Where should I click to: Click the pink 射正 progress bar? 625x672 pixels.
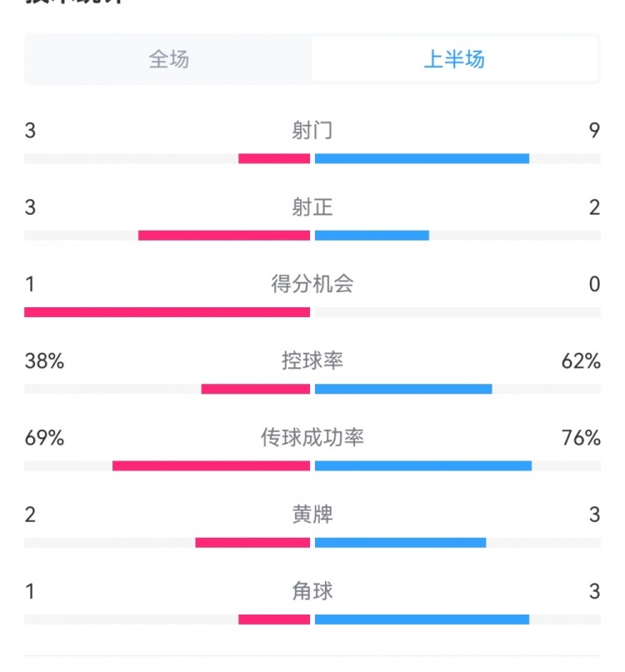[x=224, y=236]
